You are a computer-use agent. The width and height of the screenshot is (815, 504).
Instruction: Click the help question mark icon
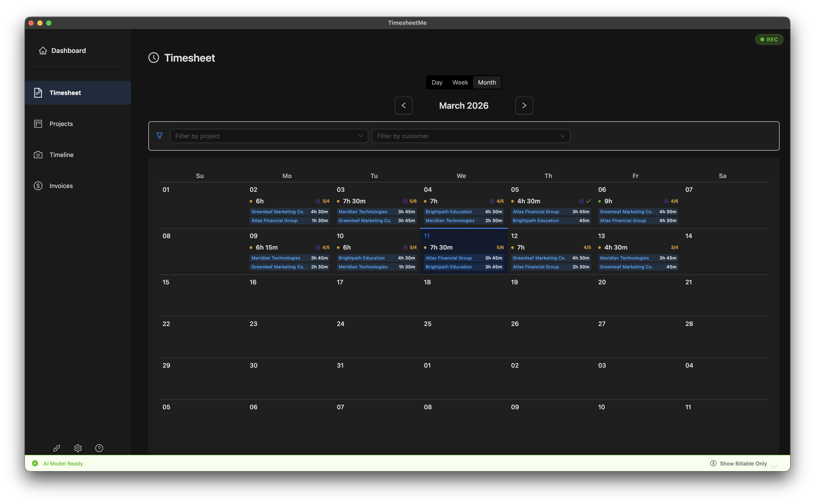click(x=99, y=448)
